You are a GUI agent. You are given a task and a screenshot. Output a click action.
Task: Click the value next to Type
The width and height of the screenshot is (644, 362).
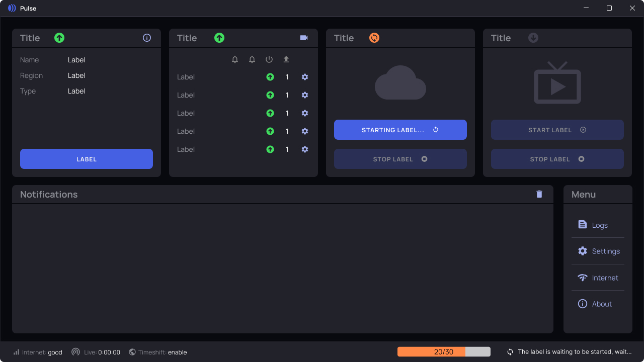click(76, 91)
